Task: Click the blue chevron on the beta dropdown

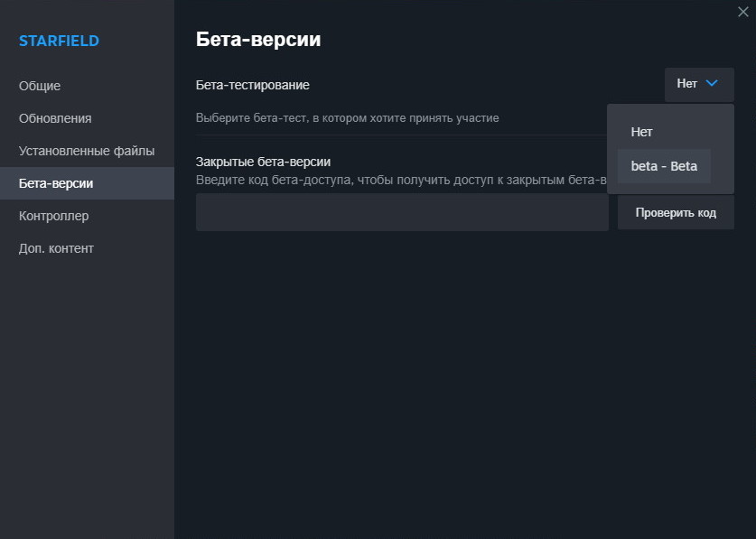Action: pyautogui.click(x=712, y=83)
